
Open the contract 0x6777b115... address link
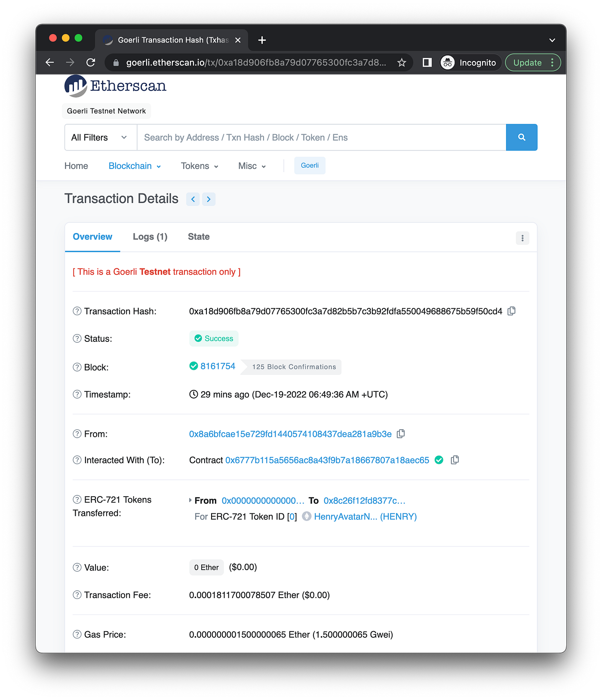327,461
